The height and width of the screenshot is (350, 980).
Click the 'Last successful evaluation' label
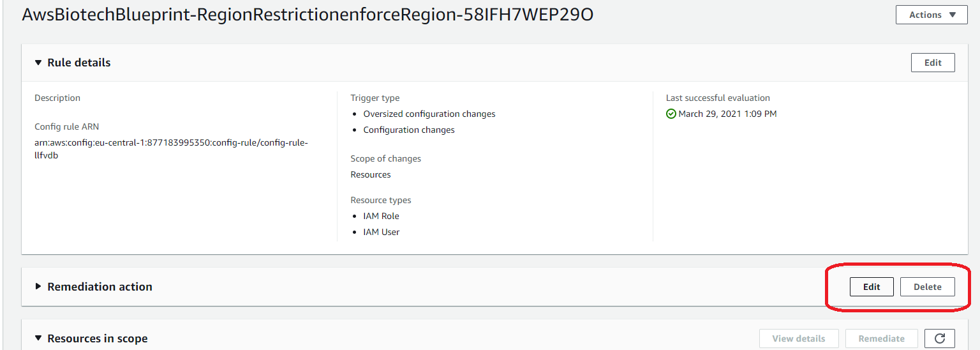[718, 98]
